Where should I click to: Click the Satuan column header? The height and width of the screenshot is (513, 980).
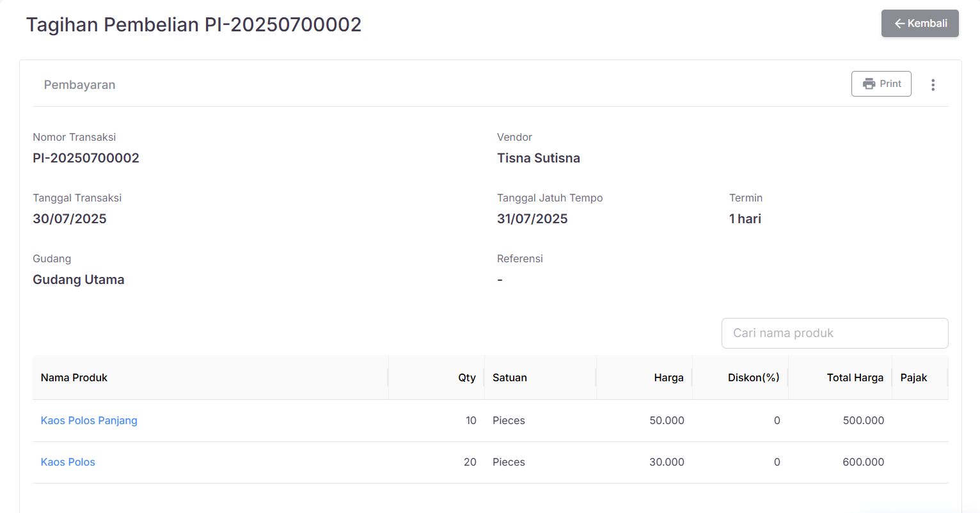[510, 377]
